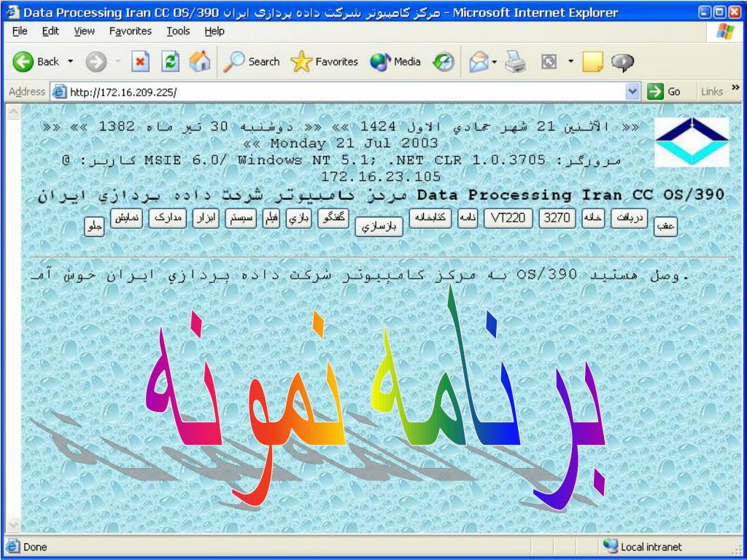747x560 pixels.
Task: Click the Mail envelope icon
Action: pyautogui.click(x=479, y=62)
